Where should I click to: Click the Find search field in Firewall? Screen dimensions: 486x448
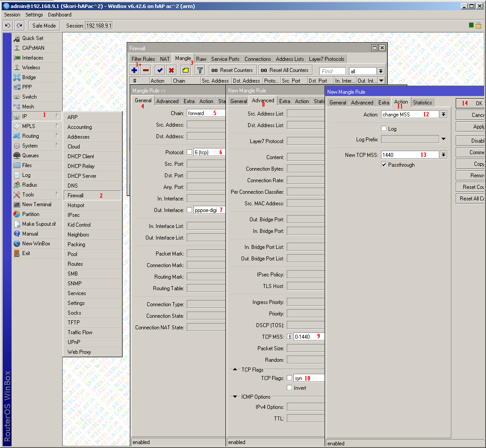point(333,71)
